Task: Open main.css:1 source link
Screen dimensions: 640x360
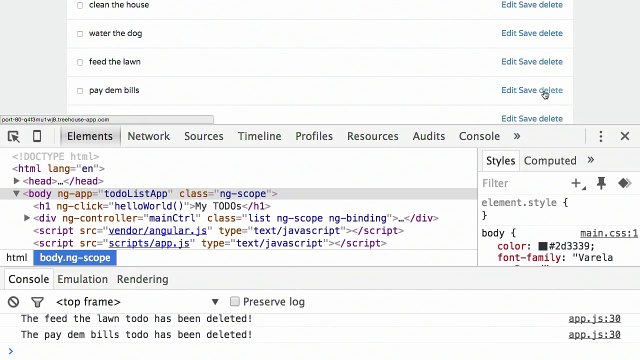Action: (609, 233)
